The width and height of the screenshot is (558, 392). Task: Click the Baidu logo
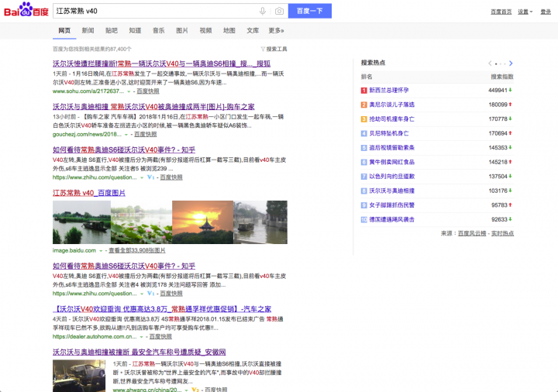(x=26, y=10)
